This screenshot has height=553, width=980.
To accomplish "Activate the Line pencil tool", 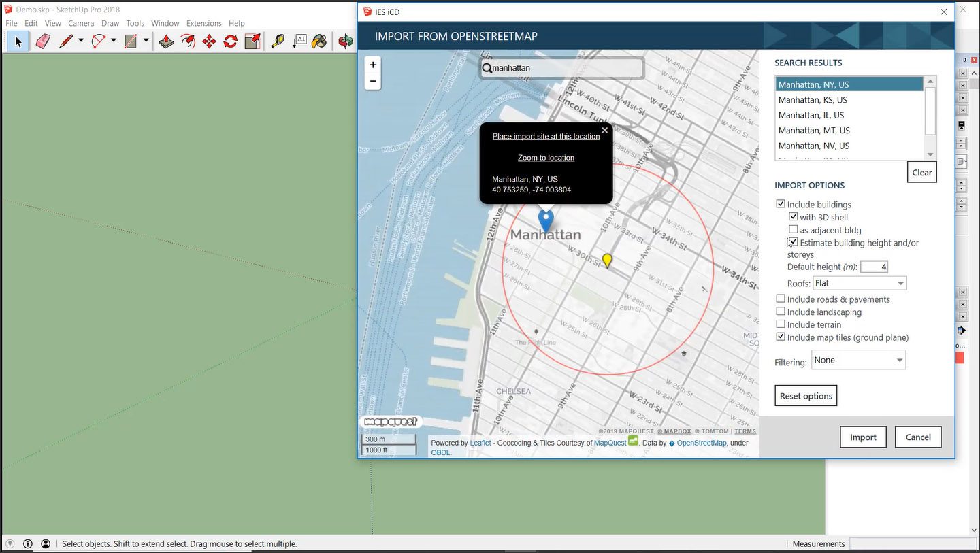I will pyautogui.click(x=65, y=41).
